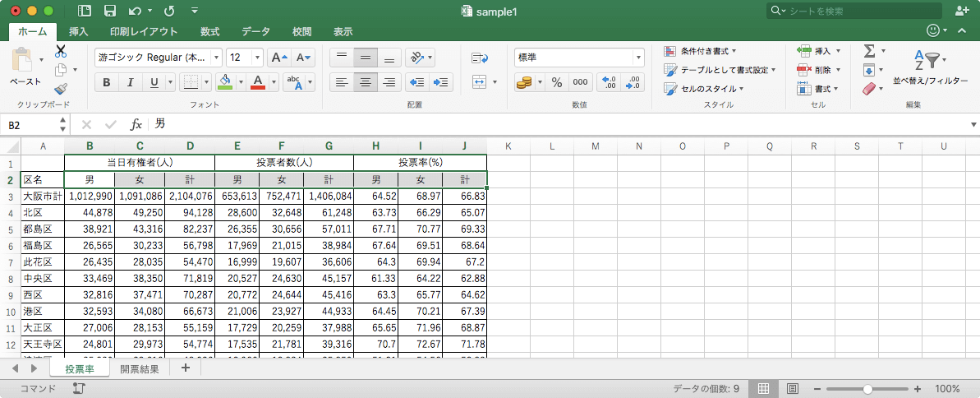Click the AutoSum sigma icon
Screen dimensions: 980x398
click(869, 51)
